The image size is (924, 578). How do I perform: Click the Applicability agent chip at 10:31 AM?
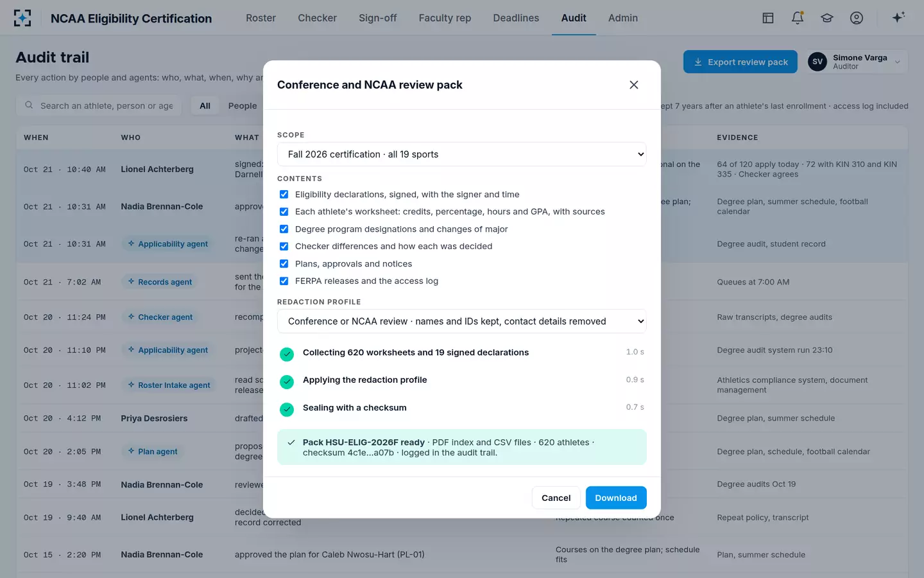(167, 244)
